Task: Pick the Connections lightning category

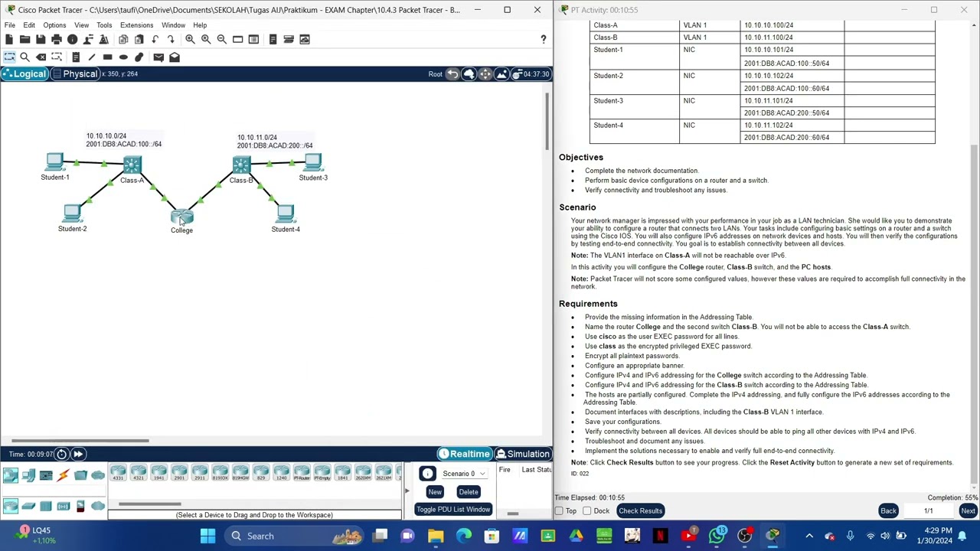Action: [63, 476]
